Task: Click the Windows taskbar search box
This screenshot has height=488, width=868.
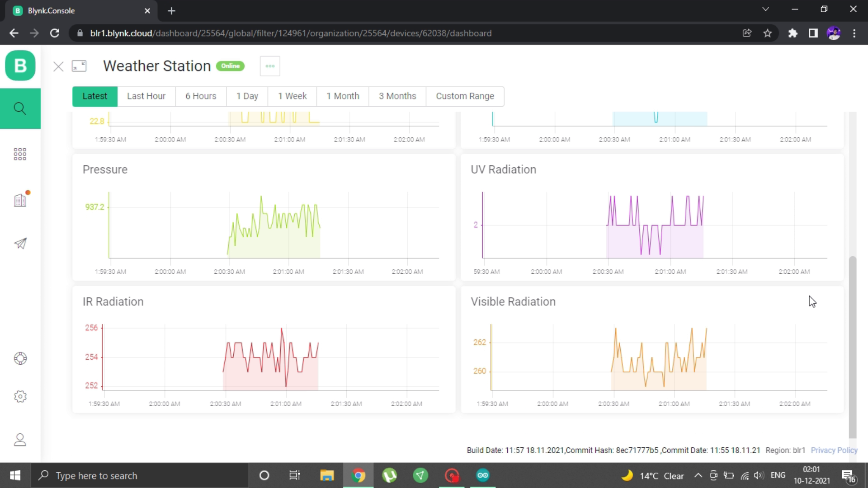Action: pos(140,475)
